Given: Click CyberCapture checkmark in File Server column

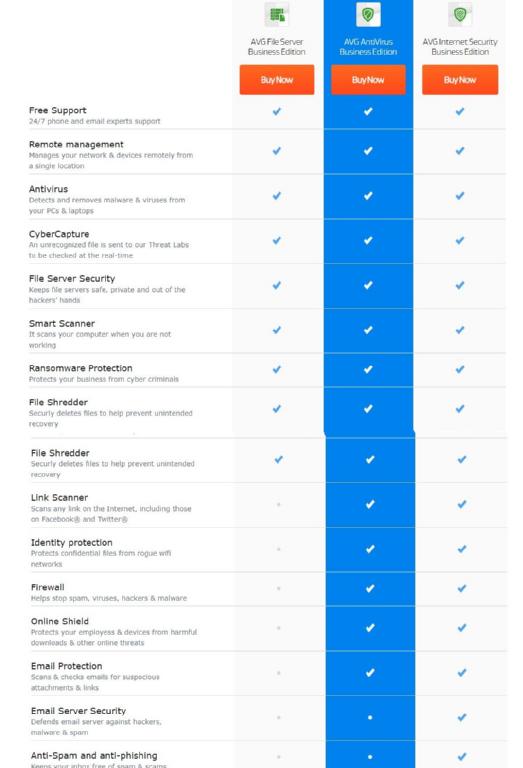Looking at the screenshot, I should coord(277,240).
